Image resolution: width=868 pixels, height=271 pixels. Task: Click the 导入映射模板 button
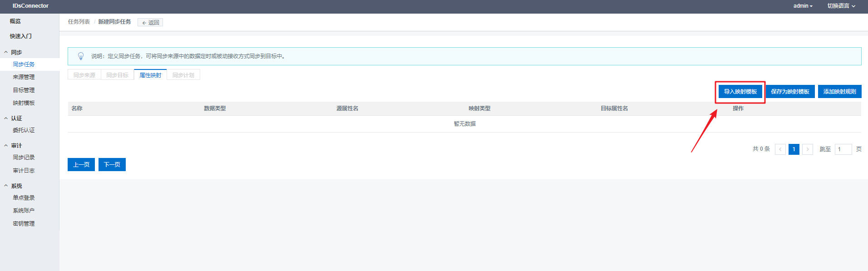coord(740,92)
